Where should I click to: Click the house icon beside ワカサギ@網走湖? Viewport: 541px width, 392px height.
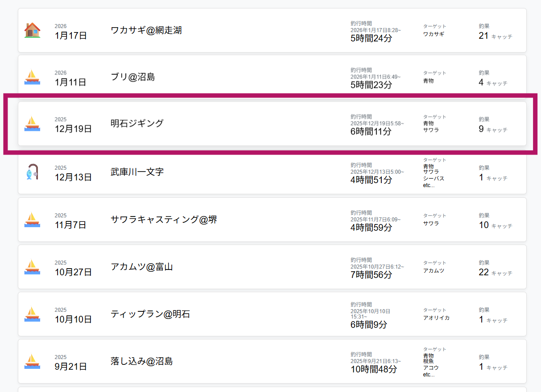(32, 30)
